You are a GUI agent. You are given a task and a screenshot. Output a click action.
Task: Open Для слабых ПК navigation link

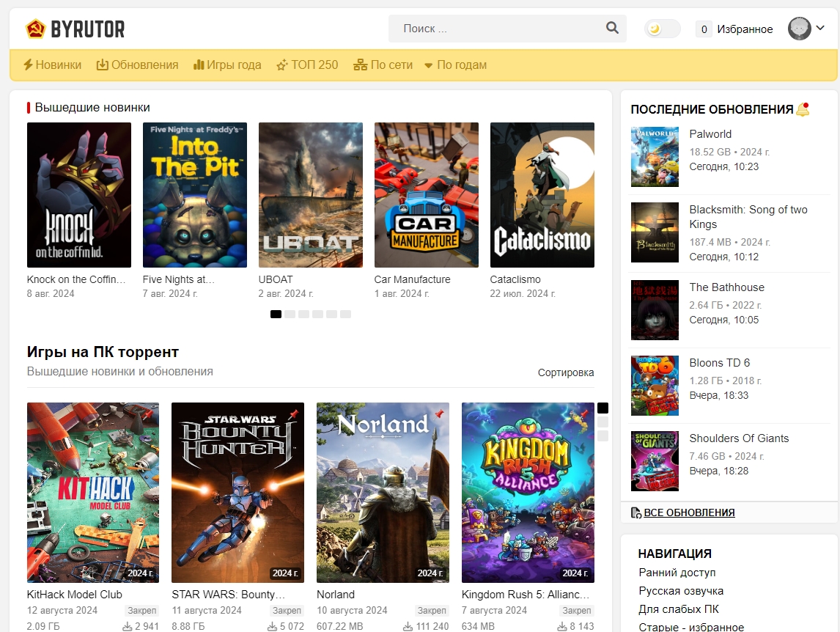679,609
